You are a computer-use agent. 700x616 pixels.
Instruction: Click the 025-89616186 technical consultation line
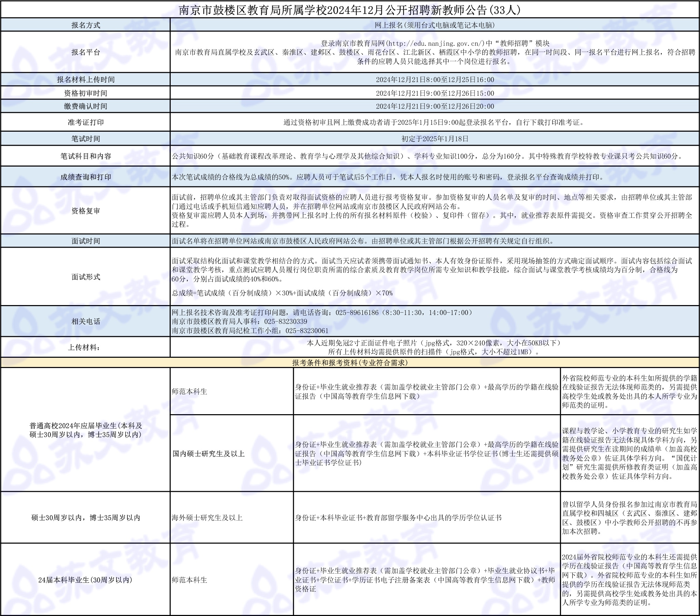322,312
